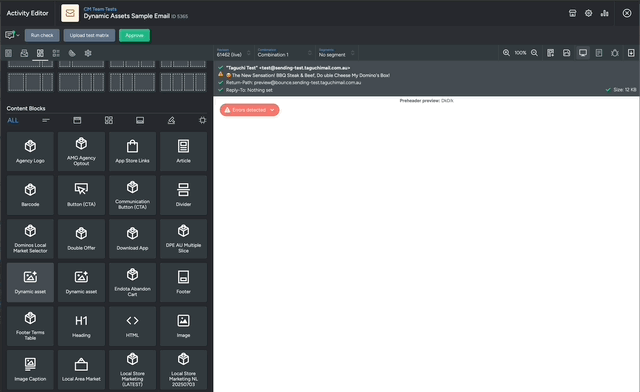Open the CM Team Tests link
This screenshot has height=392, width=640.
point(100,9)
